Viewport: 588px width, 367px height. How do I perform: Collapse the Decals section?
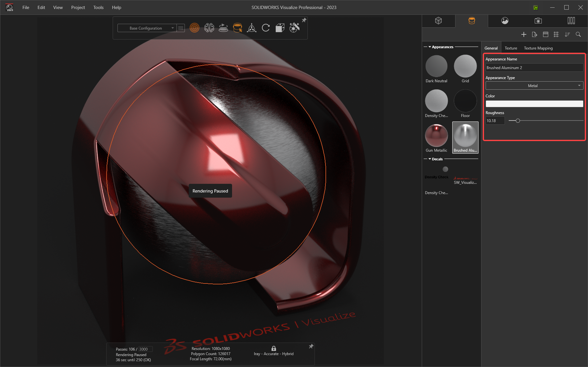coord(430,159)
